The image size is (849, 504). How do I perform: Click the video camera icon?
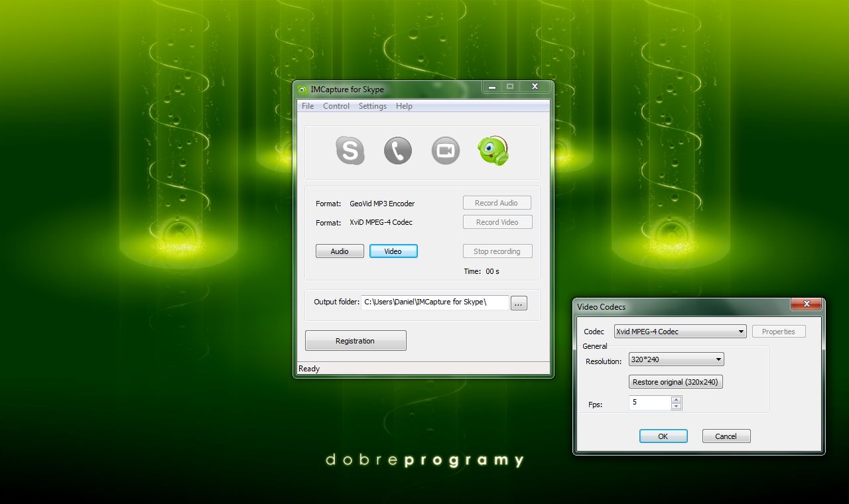point(446,151)
